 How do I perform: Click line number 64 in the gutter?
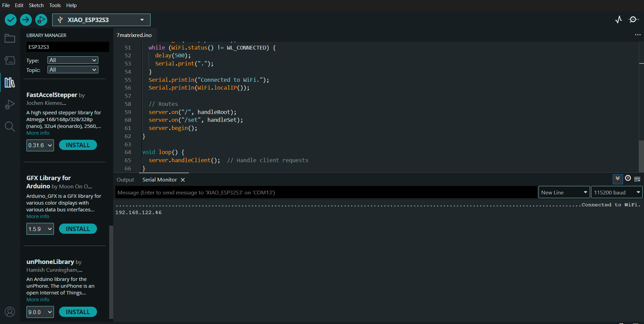(128, 152)
